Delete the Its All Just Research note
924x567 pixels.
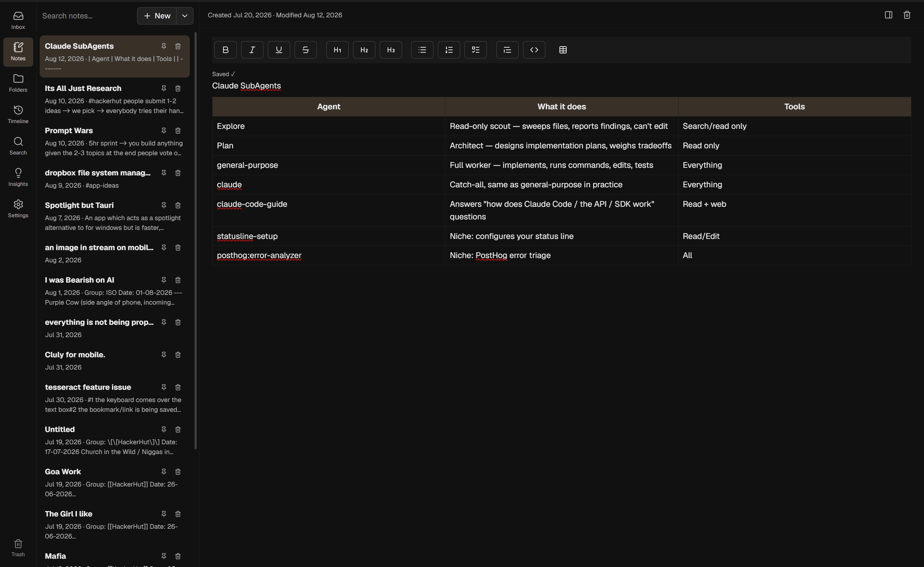178,88
